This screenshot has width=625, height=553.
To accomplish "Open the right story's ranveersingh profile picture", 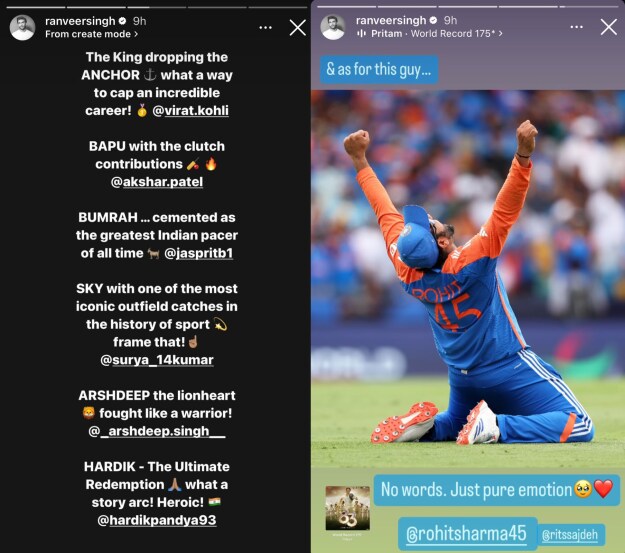I will [x=333, y=27].
